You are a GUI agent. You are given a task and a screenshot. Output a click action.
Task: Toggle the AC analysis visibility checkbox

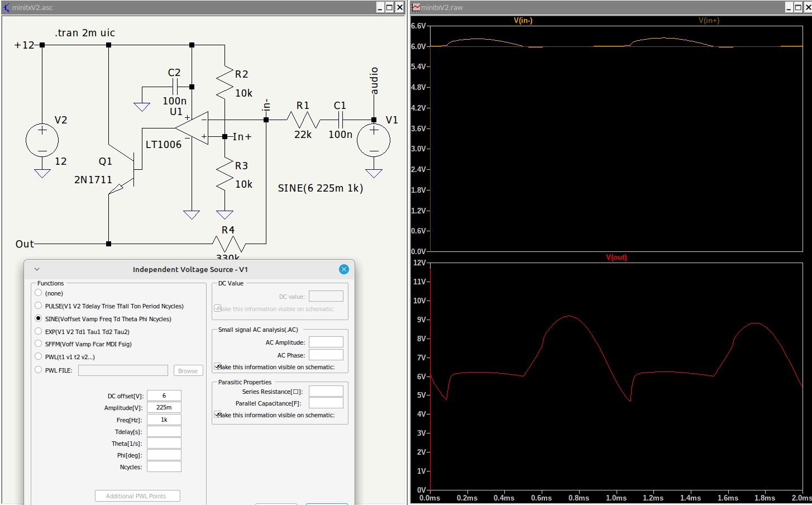point(218,366)
